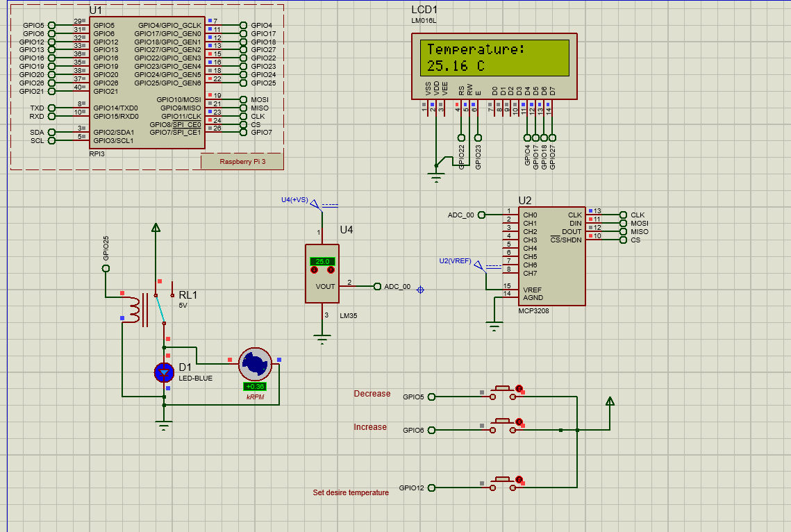Click the U4 reference label

tap(346, 230)
